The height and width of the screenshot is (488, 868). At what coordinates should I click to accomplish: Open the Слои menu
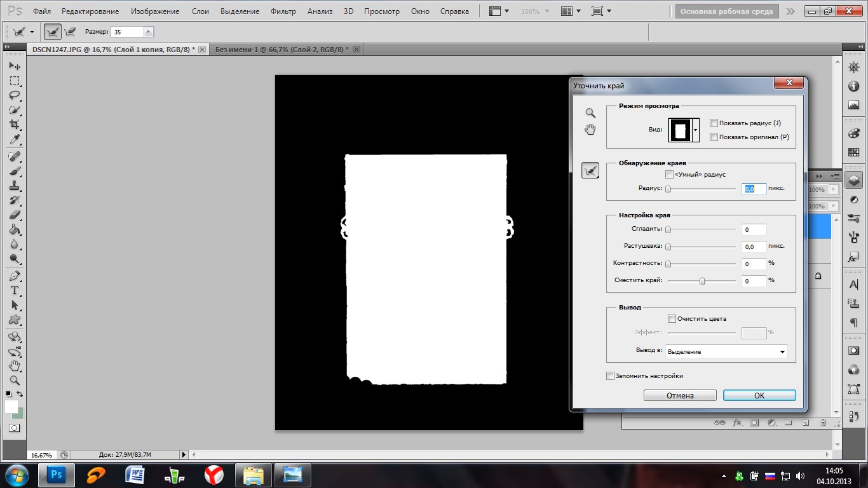point(200,11)
